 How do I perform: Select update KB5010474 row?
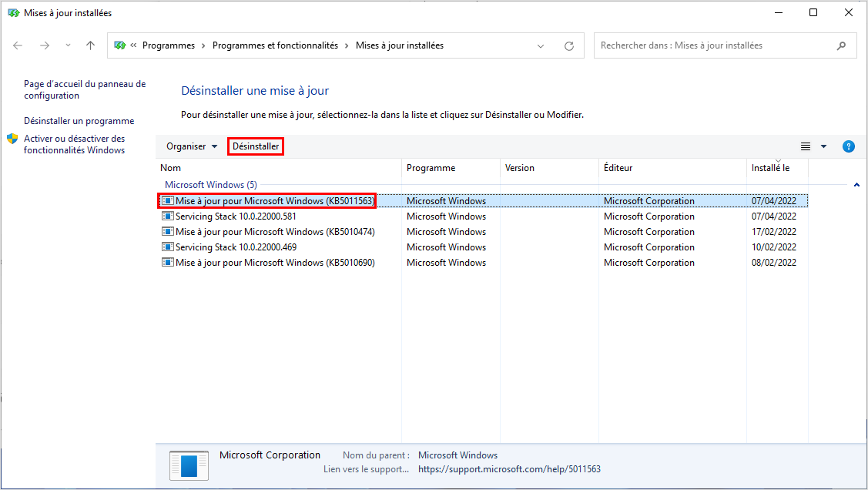(x=481, y=232)
